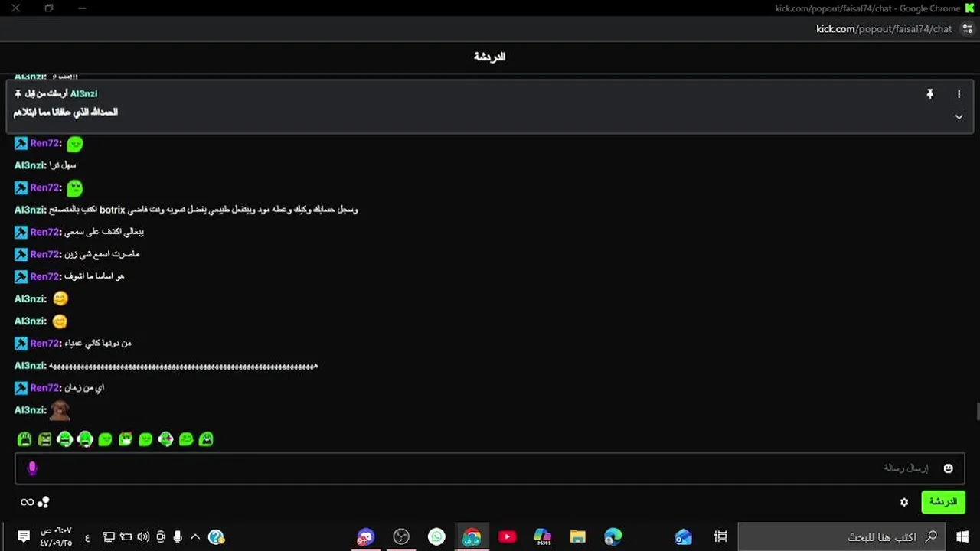Pick the first emote in the quick emote row
Viewport: 980px width, 551px height.
(x=24, y=439)
